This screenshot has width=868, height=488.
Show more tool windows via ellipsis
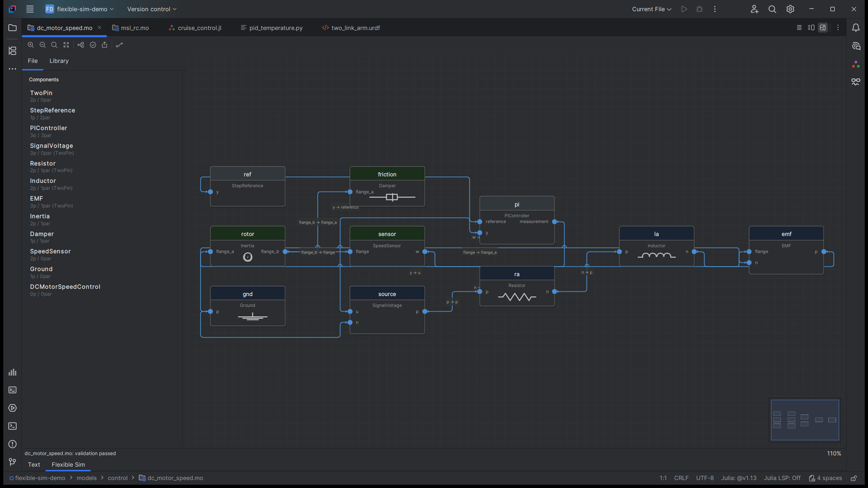12,69
